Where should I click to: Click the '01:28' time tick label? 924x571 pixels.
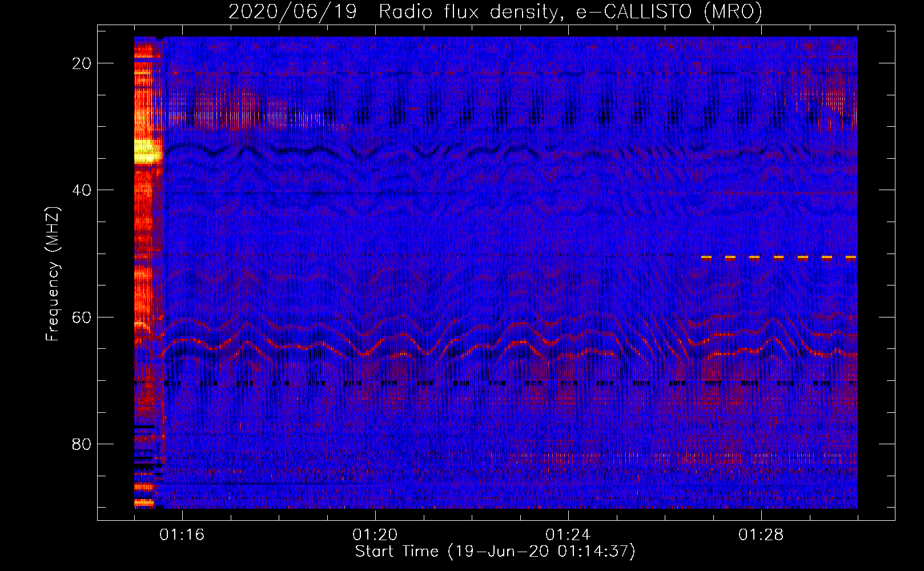(x=761, y=534)
